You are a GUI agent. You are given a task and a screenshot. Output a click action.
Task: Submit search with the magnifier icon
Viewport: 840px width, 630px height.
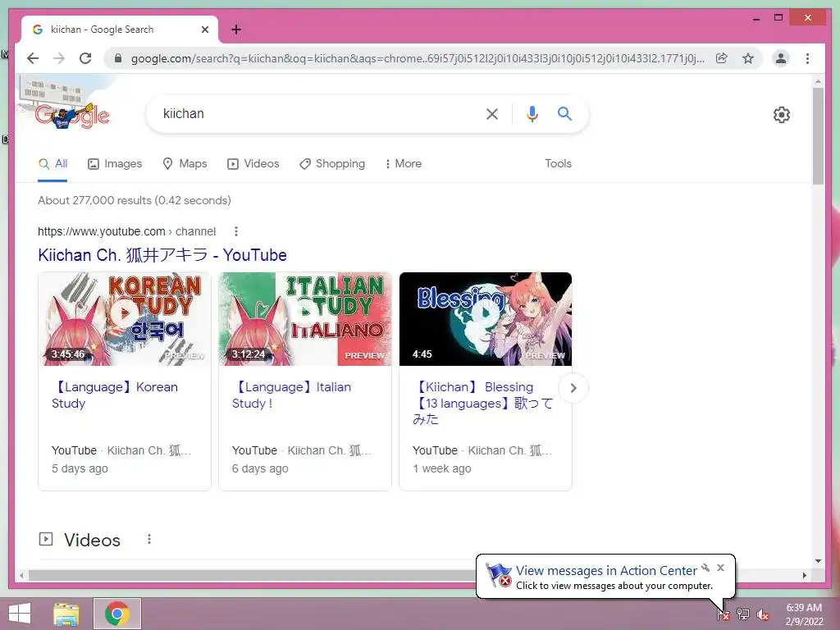[x=564, y=113]
